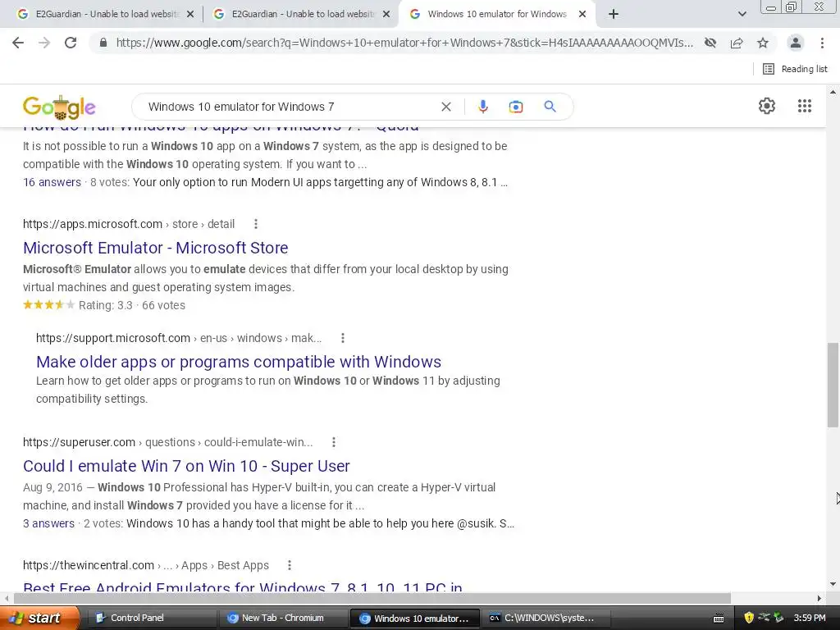Close the first E2Guardian tab
840x630 pixels.
coord(189,15)
